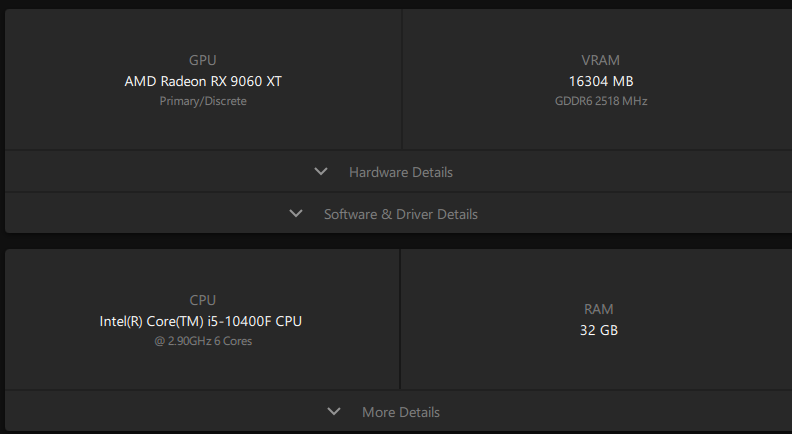Click the CPU heading label
This screenshot has height=434, width=792.
click(x=203, y=300)
